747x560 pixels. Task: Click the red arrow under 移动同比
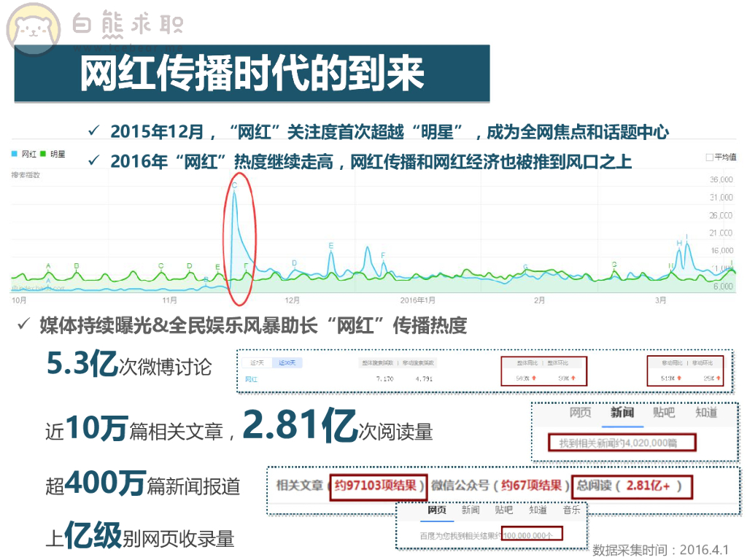pos(678,378)
